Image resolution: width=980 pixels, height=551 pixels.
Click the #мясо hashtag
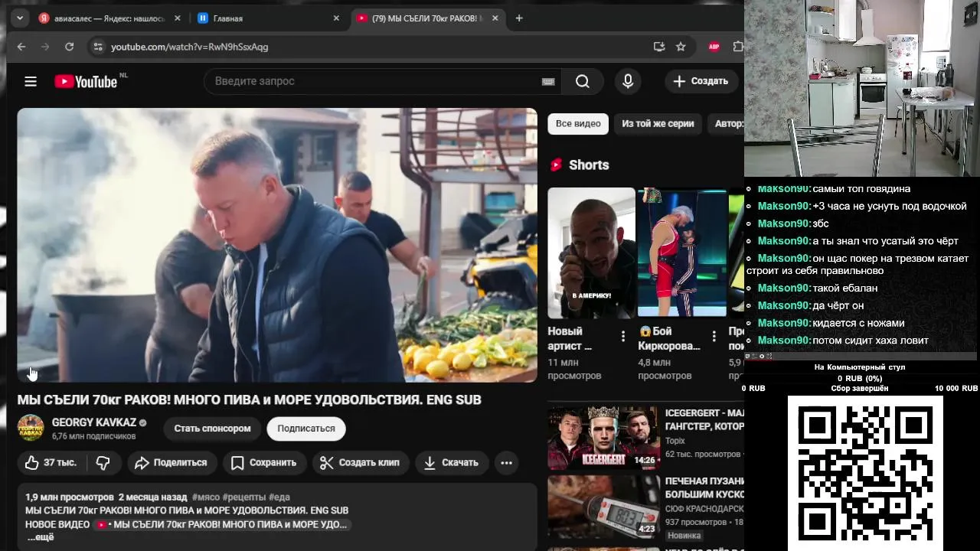coord(206,497)
